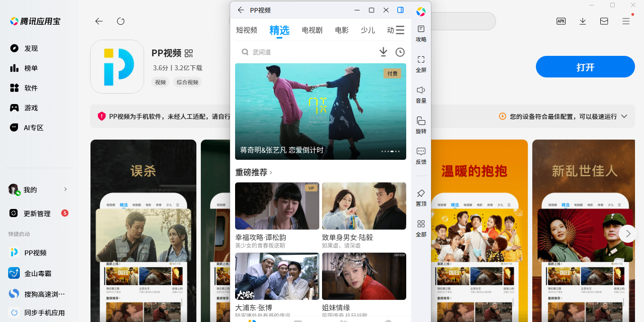Click the 综合视频 category tag
The image size is (644, 322).
click(187, 82)
